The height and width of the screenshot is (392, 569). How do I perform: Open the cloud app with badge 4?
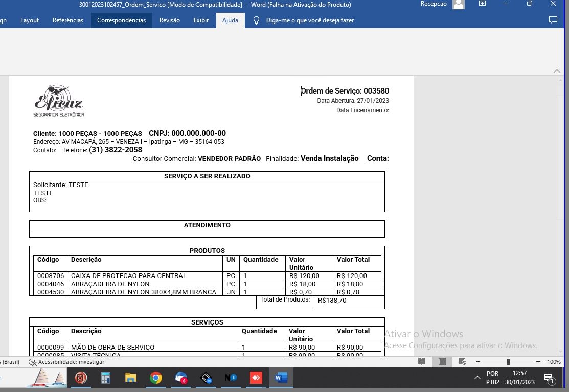tap(180, 378)
